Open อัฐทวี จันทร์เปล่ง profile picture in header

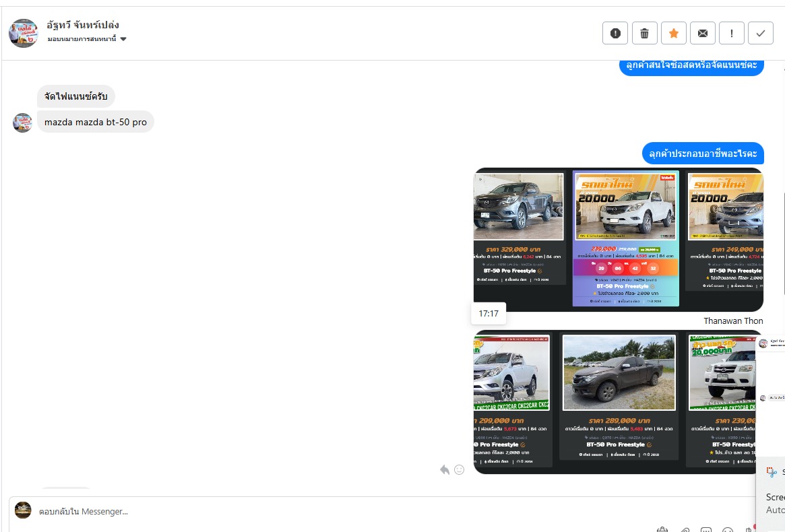pos(24,34)
